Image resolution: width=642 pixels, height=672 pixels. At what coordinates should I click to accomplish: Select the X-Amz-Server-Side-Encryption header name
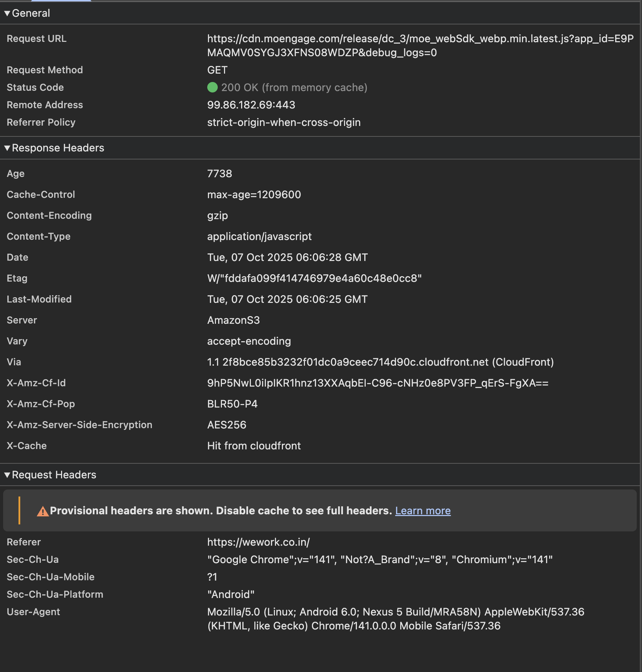click(79, 425)
